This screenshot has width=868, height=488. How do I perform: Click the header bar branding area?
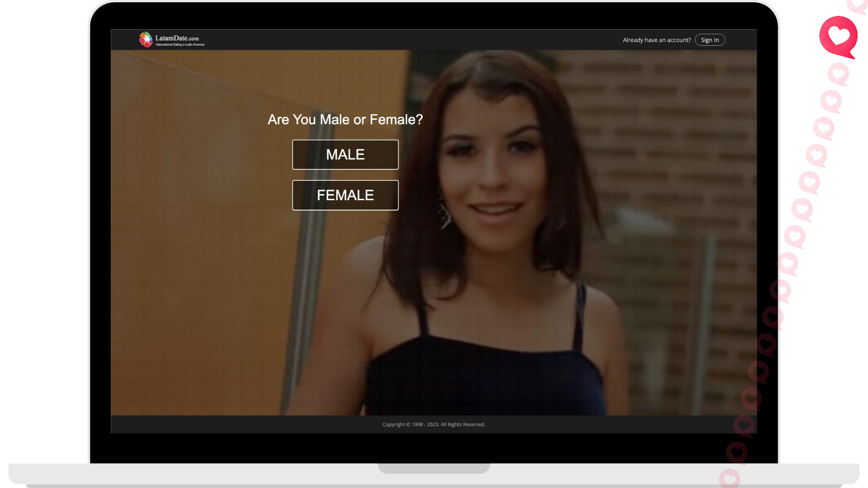coord(172,39)
